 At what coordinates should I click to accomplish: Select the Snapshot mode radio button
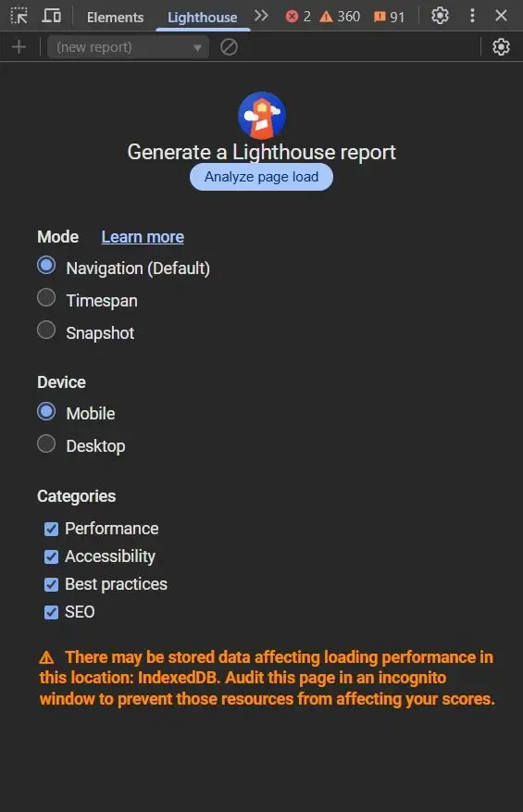[46, 330]
